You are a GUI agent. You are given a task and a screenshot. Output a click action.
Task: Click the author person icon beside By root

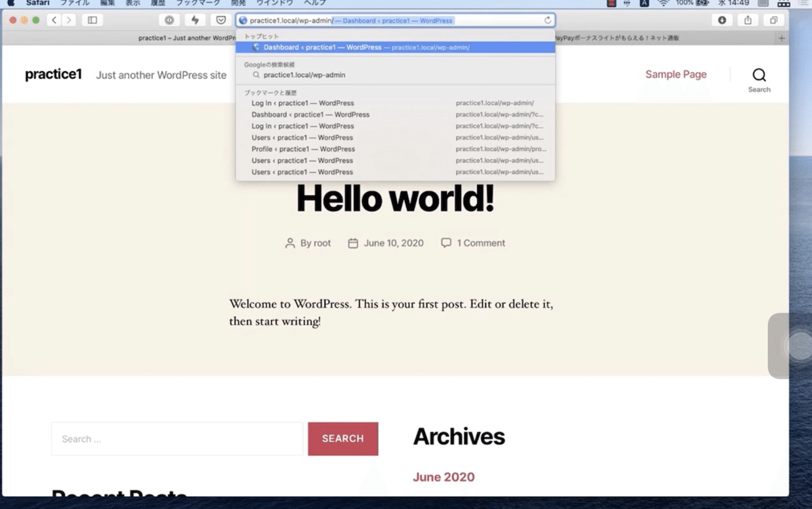(290, 243)
